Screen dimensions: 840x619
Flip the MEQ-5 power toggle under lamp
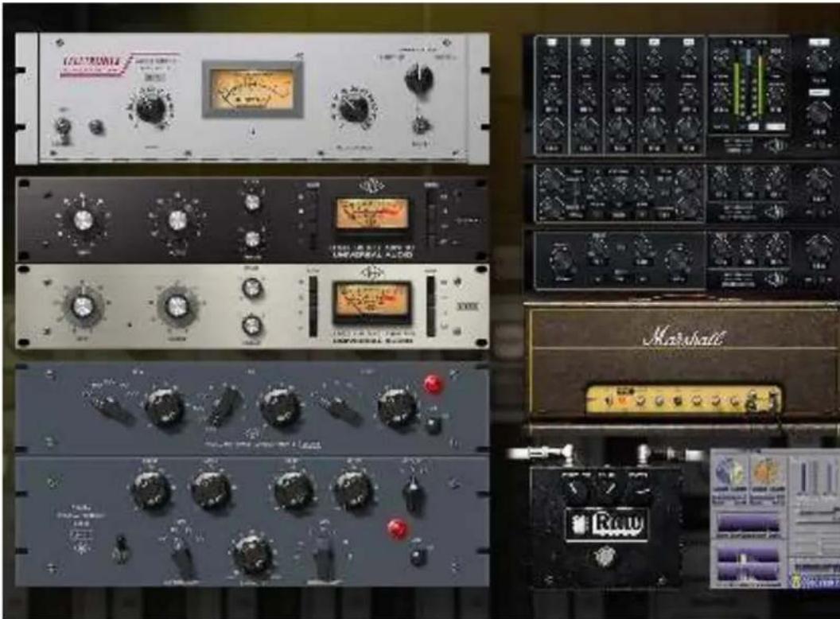click(x=432, y=423)
